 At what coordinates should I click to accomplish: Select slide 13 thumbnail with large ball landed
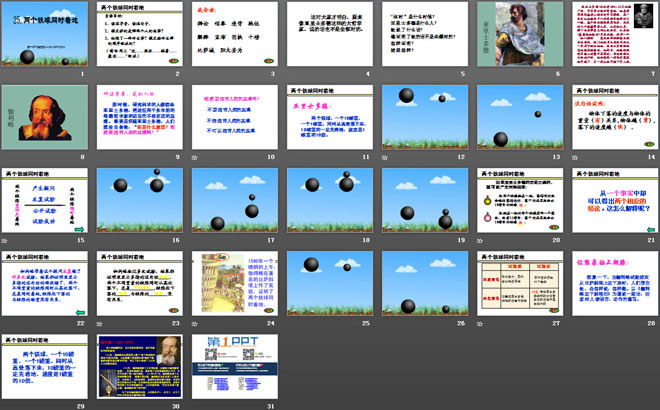(x=520, y=117)
